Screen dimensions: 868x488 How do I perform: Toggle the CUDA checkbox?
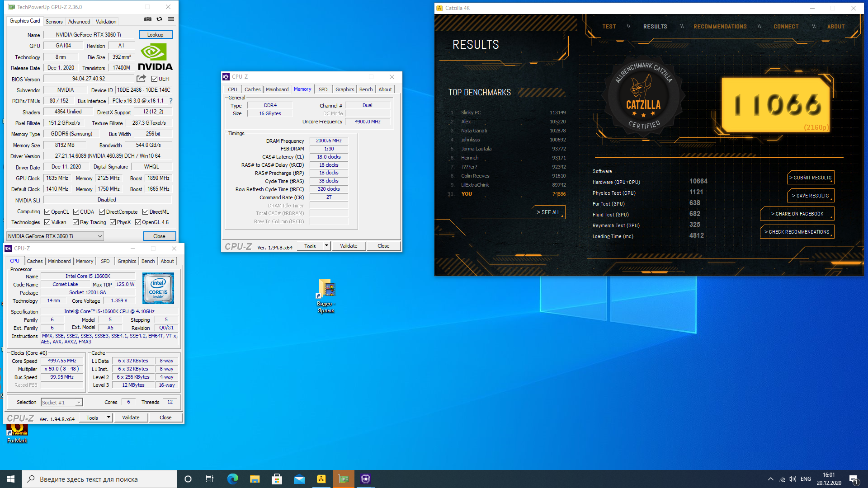point(76,211)
